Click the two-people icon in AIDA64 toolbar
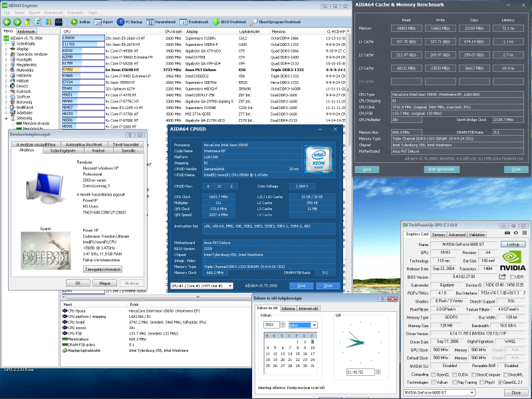 [49, 22]
